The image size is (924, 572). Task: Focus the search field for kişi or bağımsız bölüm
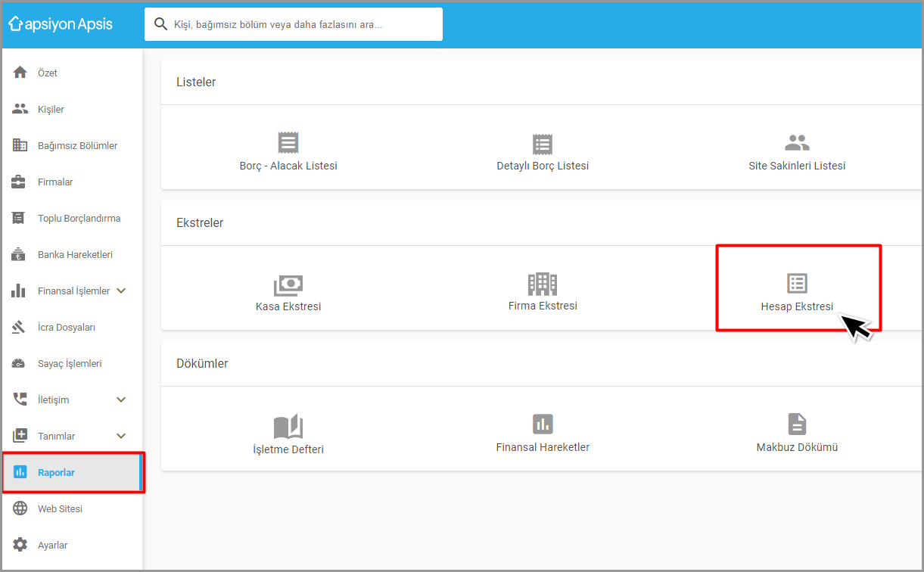(x=294, y=24)
